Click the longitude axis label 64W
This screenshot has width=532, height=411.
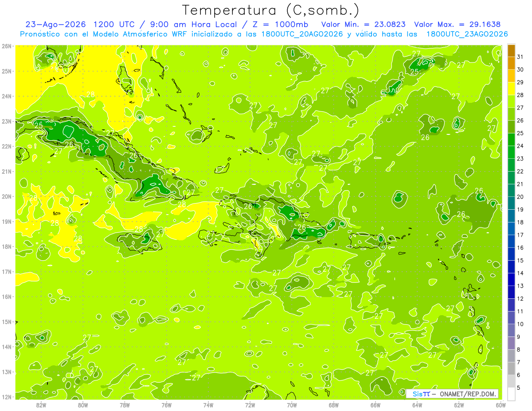[x=417, y=405]
